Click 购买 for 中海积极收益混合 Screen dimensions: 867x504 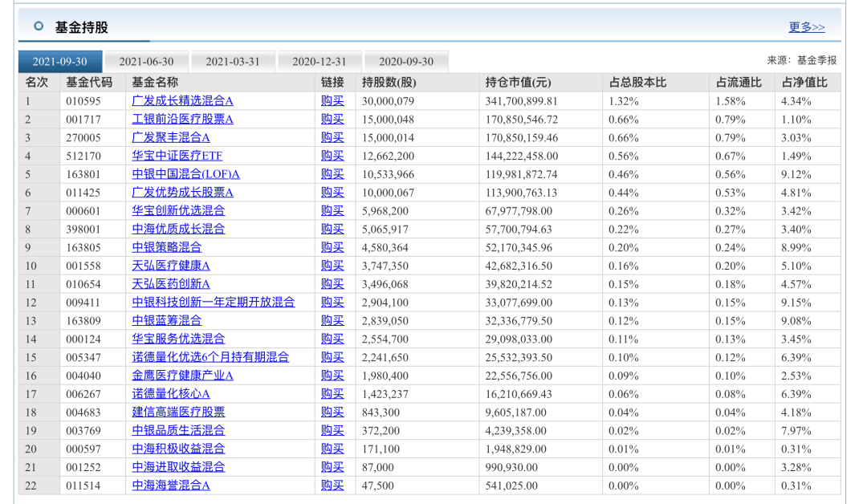coord(332,449)
